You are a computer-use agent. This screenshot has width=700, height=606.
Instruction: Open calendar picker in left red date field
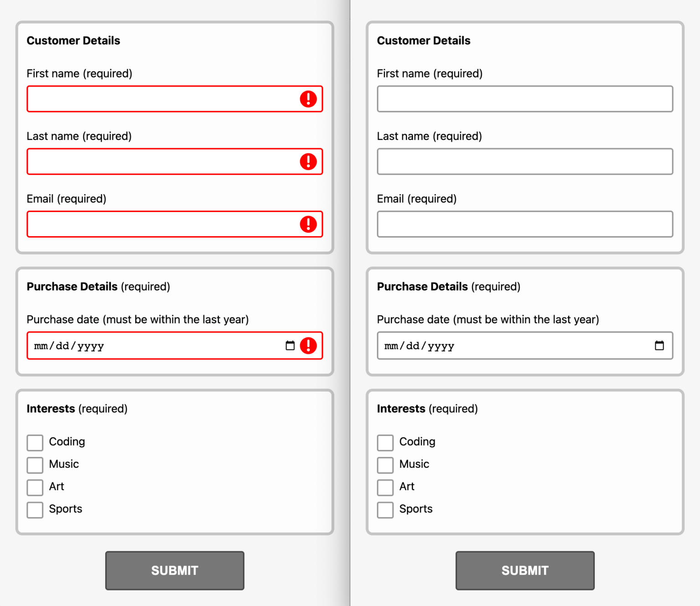(x=290, y=346)
